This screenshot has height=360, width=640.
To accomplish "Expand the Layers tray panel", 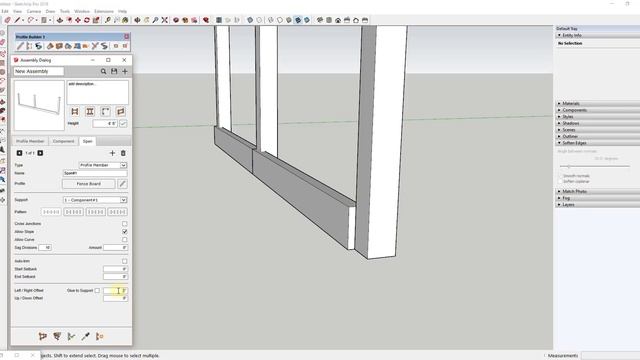I will [x=598, y=204].
